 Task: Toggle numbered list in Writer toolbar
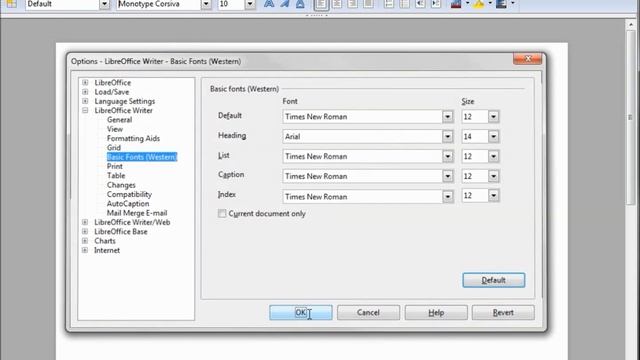tap(389, 4)
